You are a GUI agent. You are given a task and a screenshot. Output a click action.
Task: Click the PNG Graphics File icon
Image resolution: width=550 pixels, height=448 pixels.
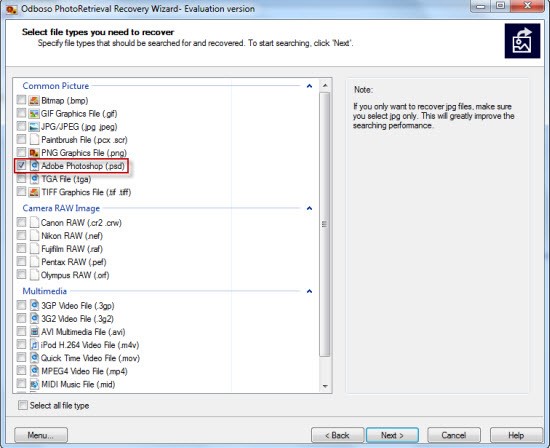[x=34, y=153]
